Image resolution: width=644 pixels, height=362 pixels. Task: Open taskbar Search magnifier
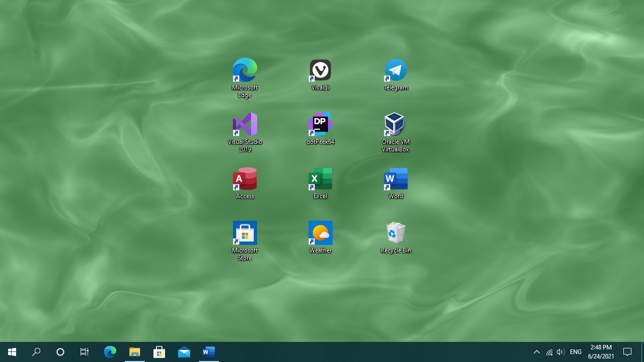pyautogui.click(x=36, y=352)
